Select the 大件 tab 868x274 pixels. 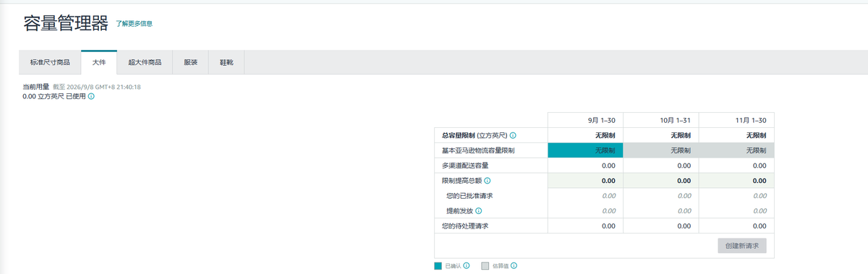tap(99, 62)
